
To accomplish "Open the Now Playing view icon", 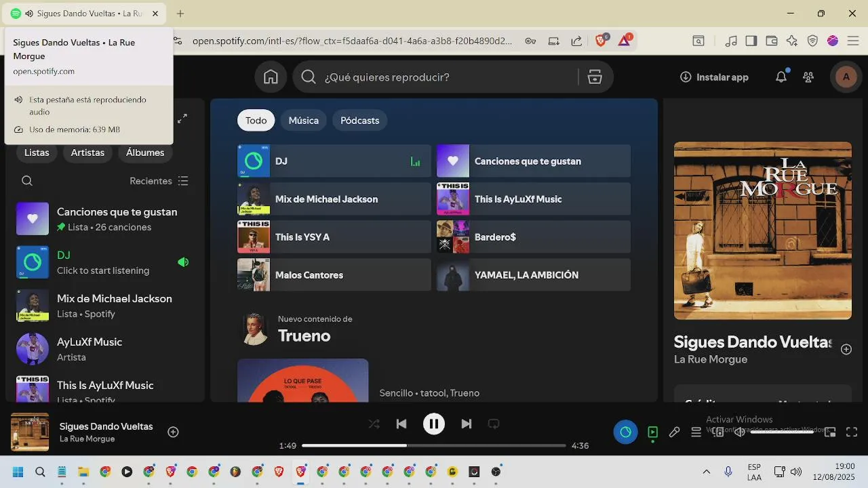I will point(652,432).
